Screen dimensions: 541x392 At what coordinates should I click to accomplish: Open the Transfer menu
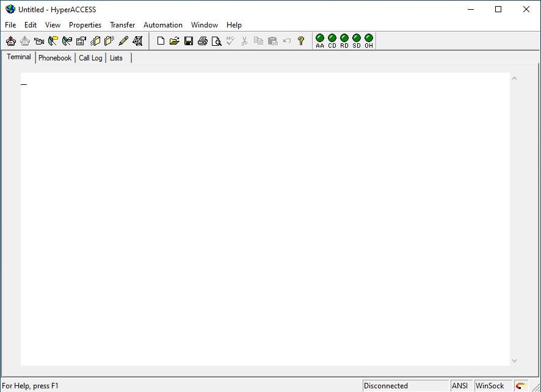click(123, 25)
